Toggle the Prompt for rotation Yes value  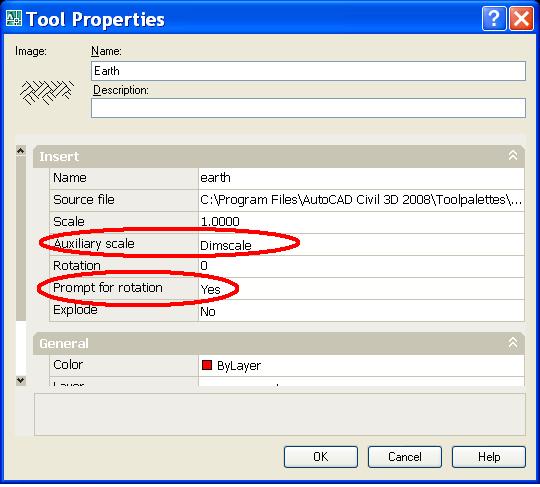361,289
